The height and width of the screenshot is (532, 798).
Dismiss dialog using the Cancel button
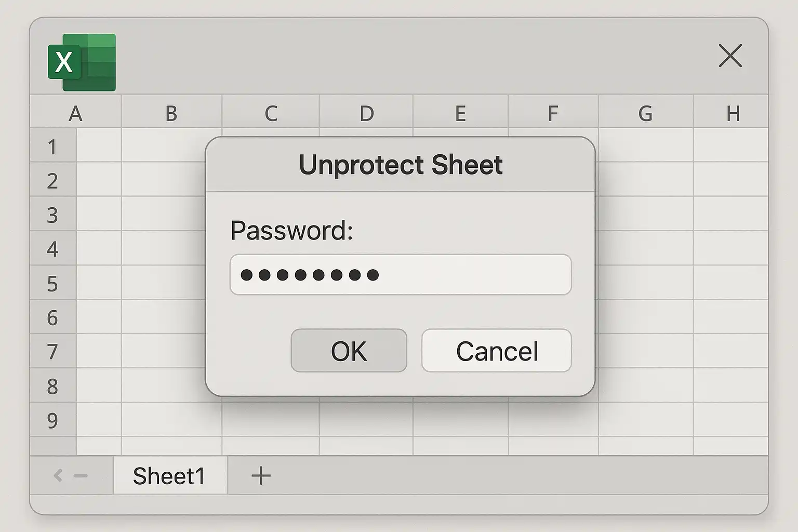(497, 351)
